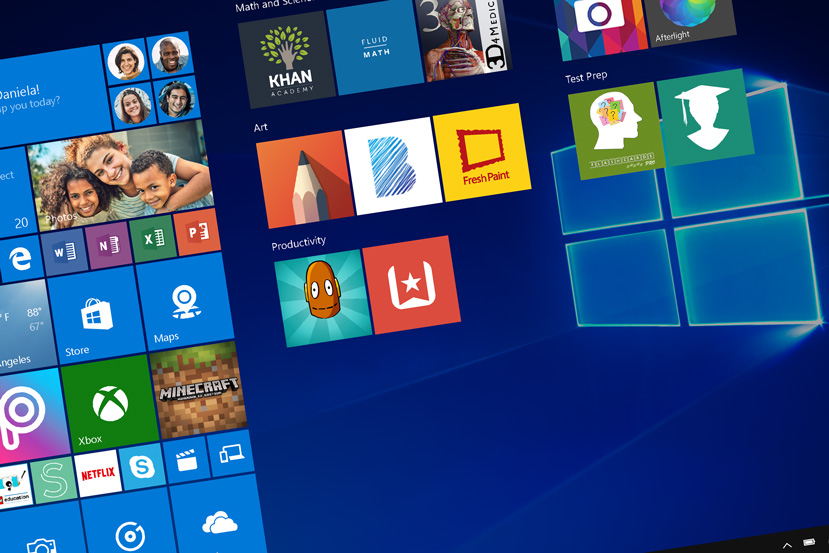Click the Netflix tile
Image resolution: width=829 pixels, height=553 pixels.
(x=98, y=473)
